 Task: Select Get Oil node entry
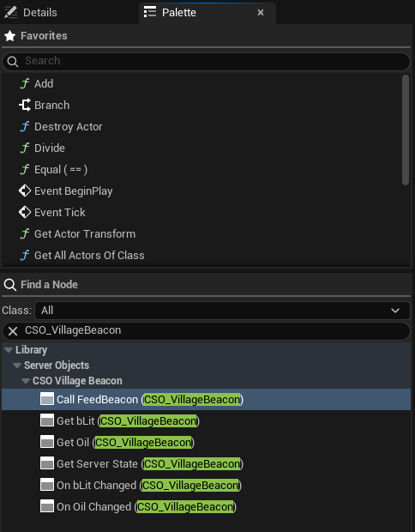(206, 442)
